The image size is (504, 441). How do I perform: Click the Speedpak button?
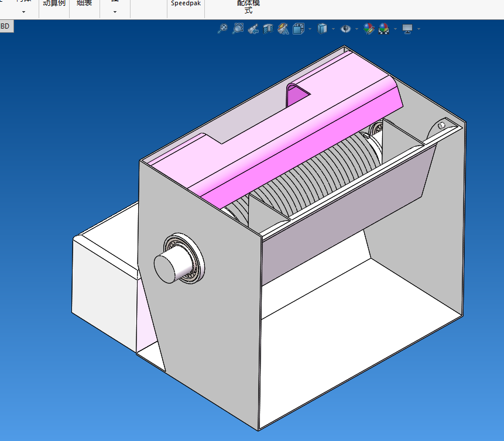tap(186, 4)
